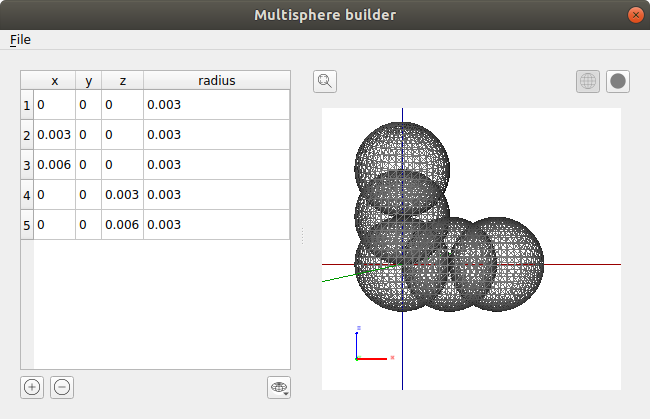Select row 1 header
The image size is (650, 419).
pyautogui.click(x=27, y=105)
